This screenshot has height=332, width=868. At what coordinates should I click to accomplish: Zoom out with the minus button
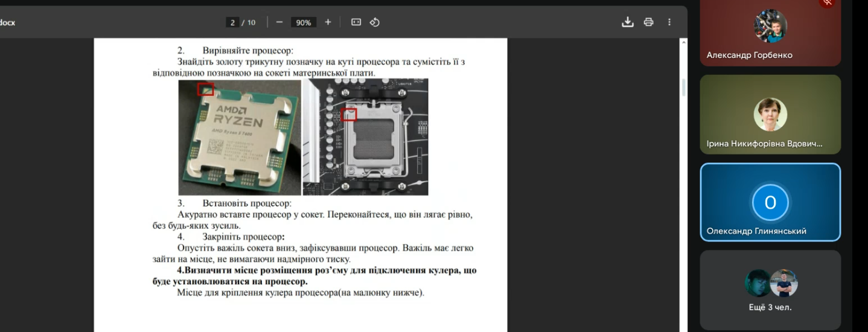pyautogui.click(x=279, y=22)
